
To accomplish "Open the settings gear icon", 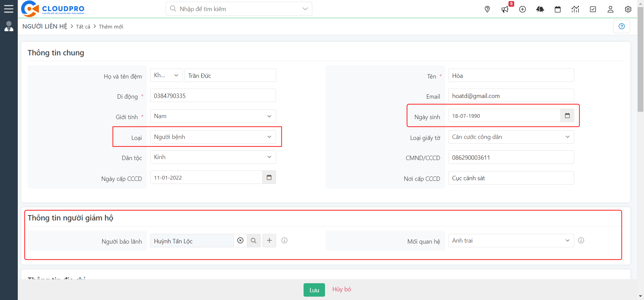I will click(x=628, y=9).
